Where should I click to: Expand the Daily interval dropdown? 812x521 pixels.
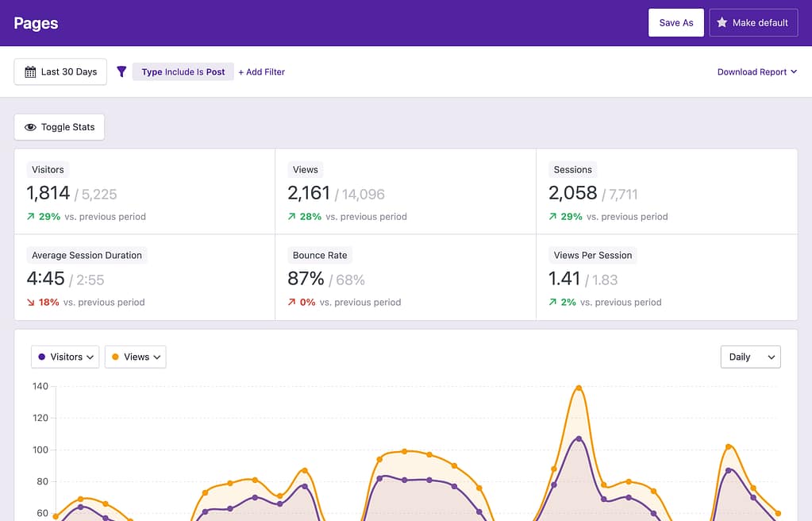click(x=750, y=357)
